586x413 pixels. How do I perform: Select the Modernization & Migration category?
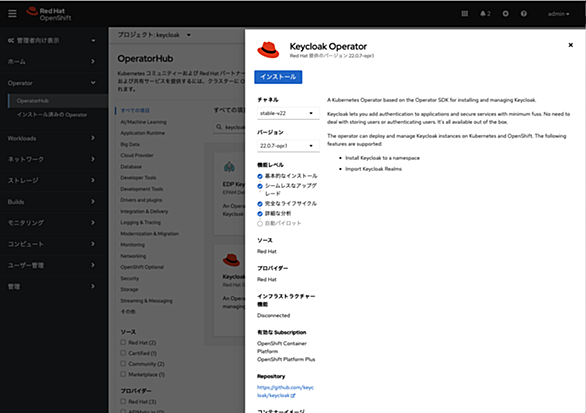[149, 234]
